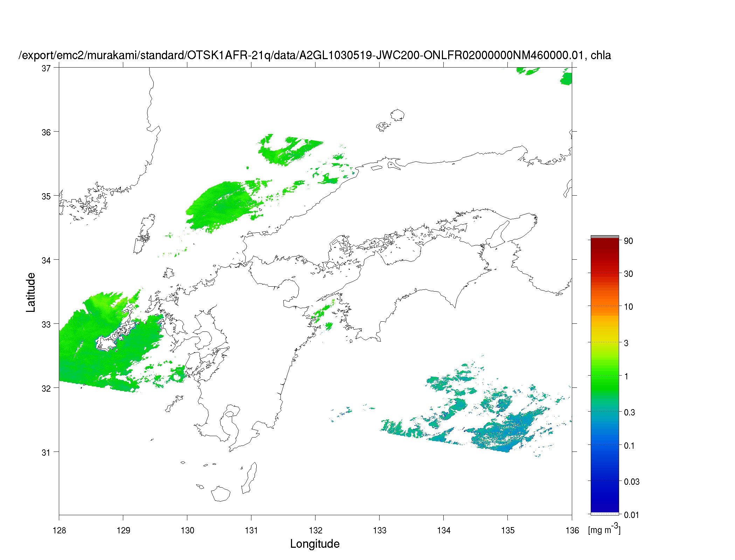Click the colorbar label 1

click(x=626, y=376)
